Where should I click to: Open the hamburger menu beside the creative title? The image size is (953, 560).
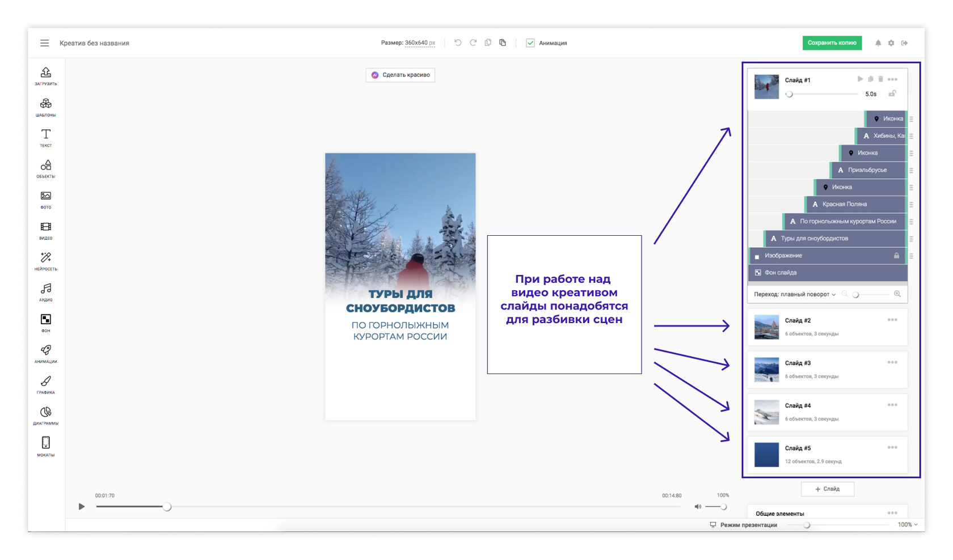[x=44, y=43]
